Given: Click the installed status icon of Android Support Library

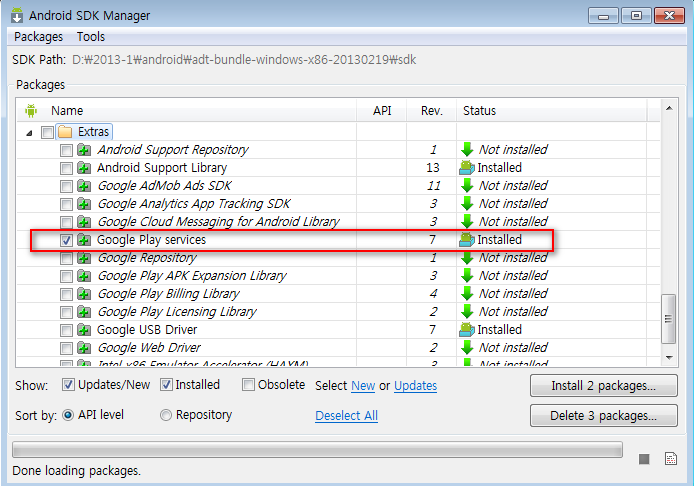Looking at the screenshot, I should click(467, 168).
